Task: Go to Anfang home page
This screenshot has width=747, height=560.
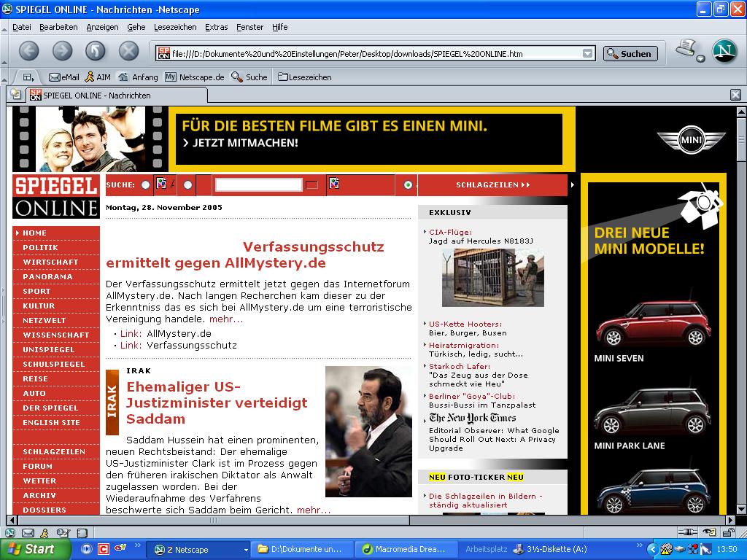Action: click(138, 77)
